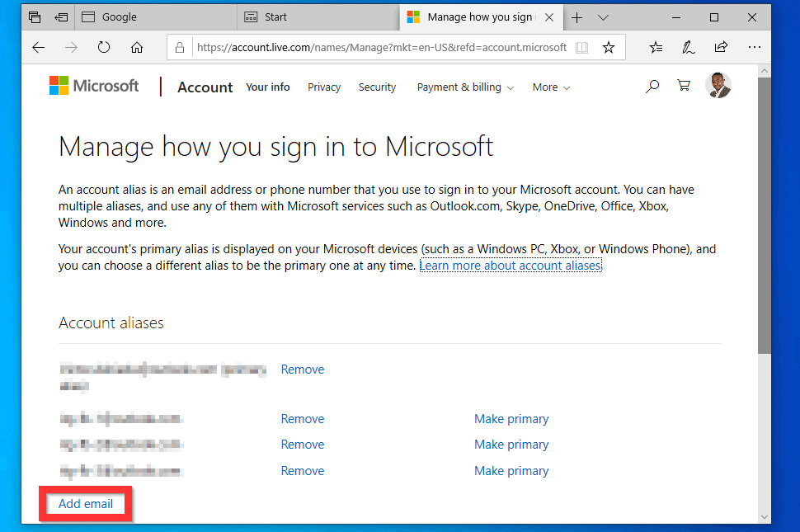
Task: Go to browser Home icon
Action: click(137, 48)
